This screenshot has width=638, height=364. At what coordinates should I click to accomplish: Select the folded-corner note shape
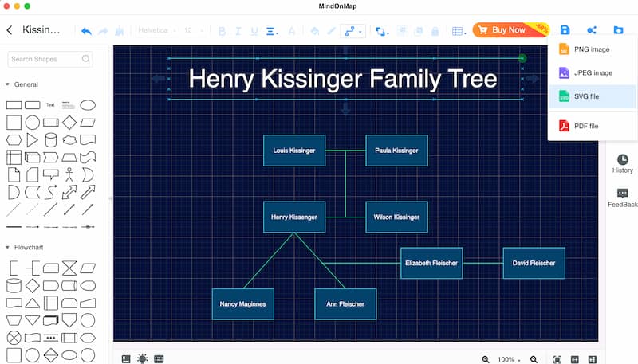click(14, 174)
